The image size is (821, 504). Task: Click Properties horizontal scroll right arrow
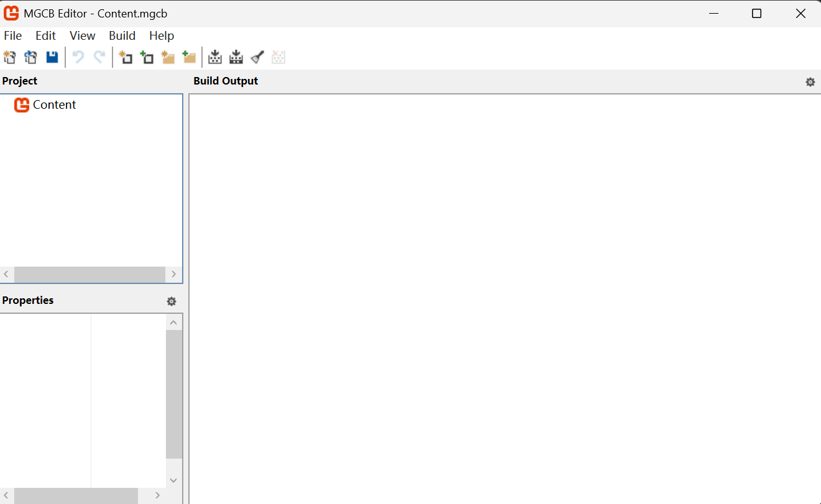tap(158, 496)
